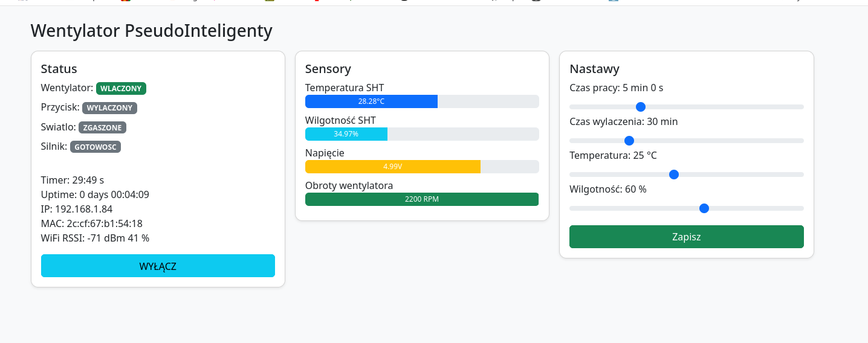Viewport: 868px width, 343px height.
Task: Click the GOTOWOSC motor status badge
Action: [96, 147]
